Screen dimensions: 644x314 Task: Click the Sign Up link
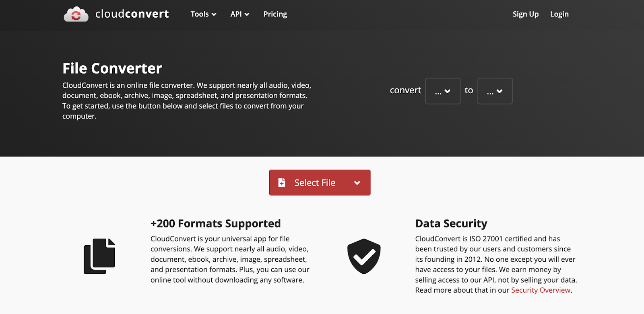pos(525,14)
